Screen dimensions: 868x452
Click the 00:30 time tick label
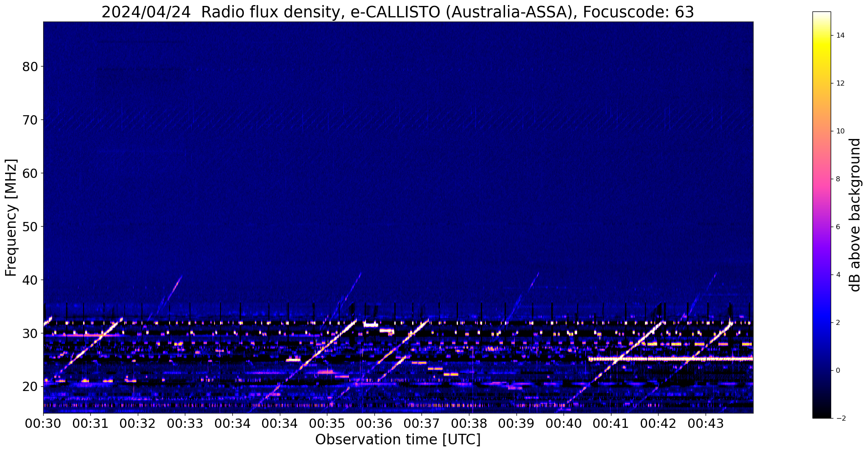click(x=43, y=424)
